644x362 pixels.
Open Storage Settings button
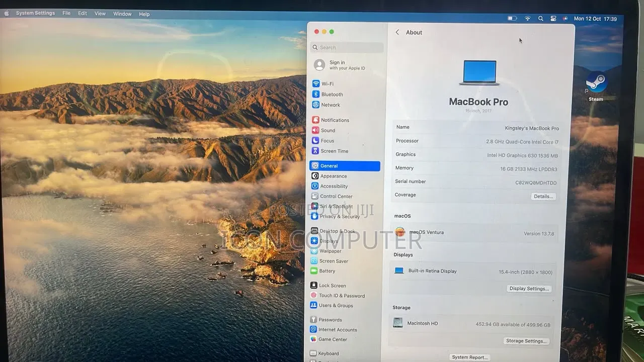pos(526,341)
